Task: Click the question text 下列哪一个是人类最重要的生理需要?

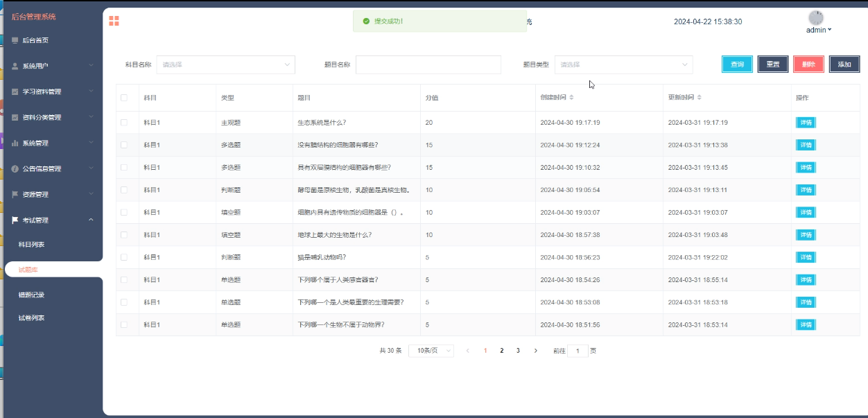Action: (x=351, y=302)
